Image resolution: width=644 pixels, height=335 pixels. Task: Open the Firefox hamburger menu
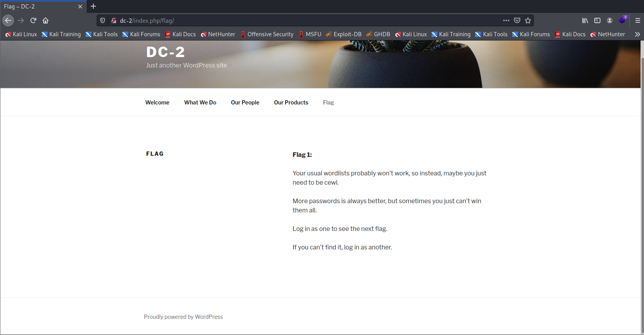[x=638, y=20]
